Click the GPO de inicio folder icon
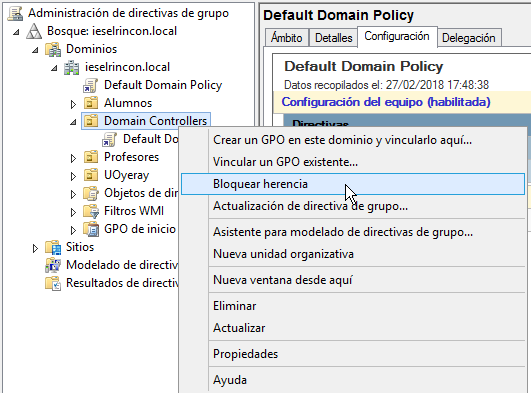Viewport: 531px width, 393px height. (91, 229)
